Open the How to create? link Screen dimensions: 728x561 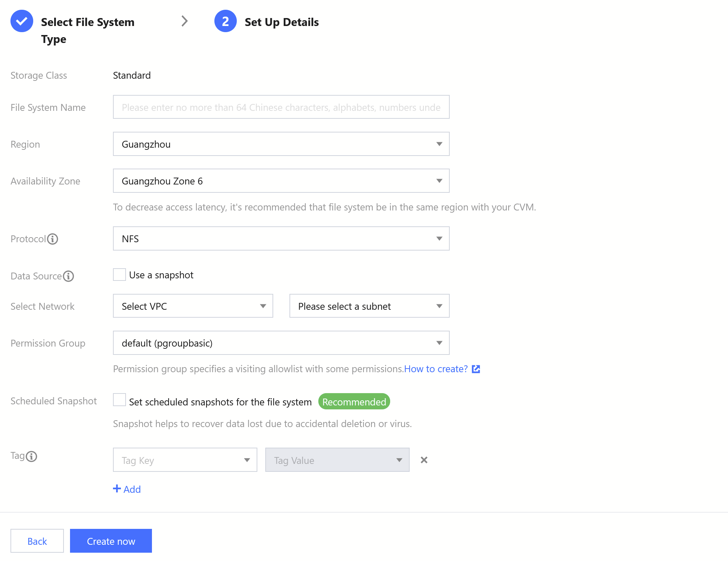[436, 369]
